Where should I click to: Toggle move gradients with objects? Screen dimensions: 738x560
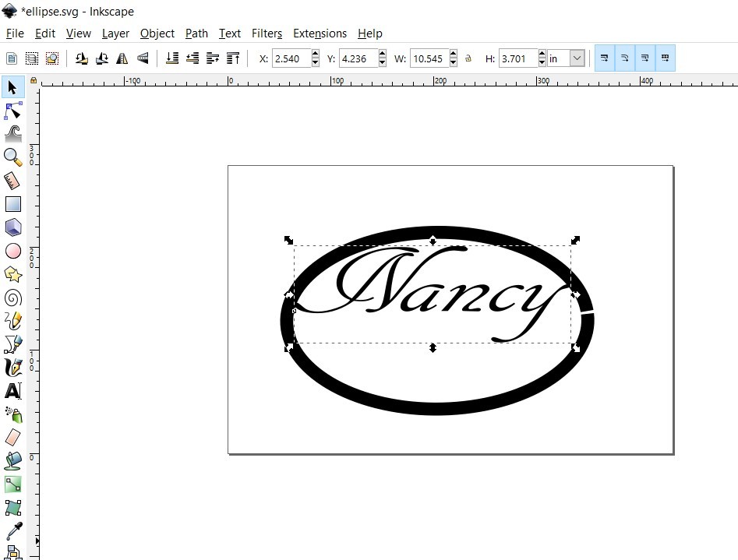644,58
